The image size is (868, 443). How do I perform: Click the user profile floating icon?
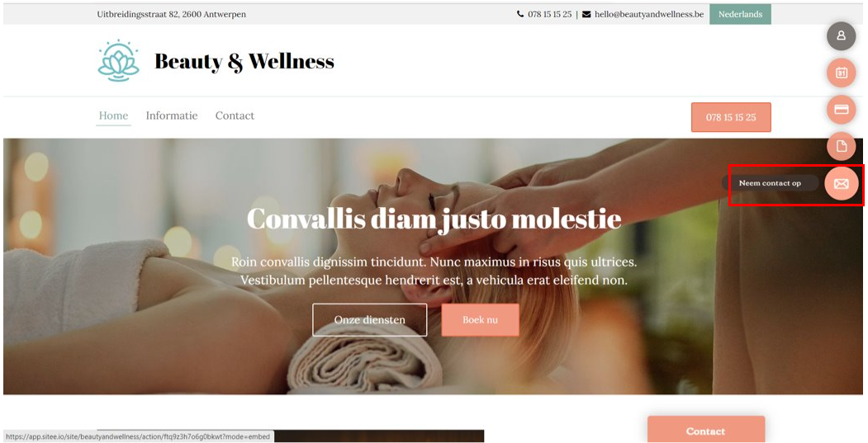coord(841,36)
